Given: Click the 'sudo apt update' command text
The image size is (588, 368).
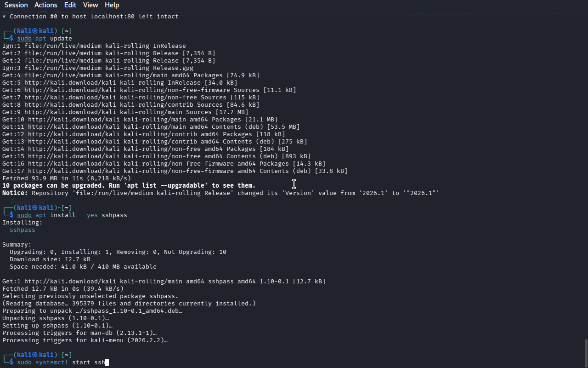Looking at the screenshot, I should pyautogui.click(x=45, y=39).
